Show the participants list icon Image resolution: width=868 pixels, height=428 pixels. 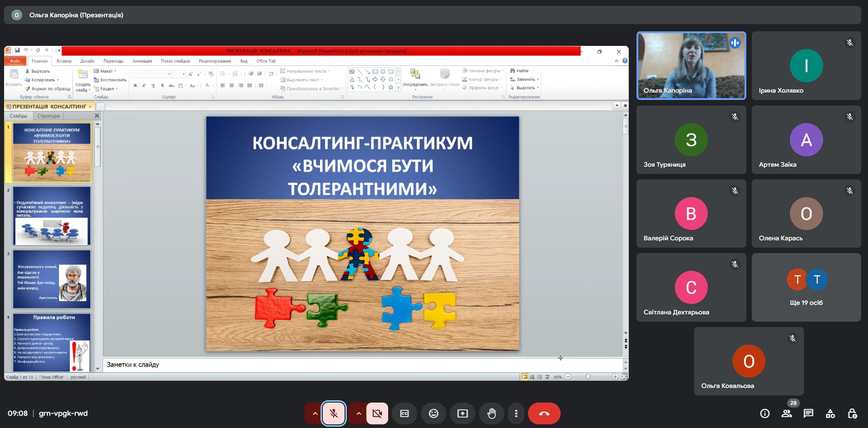[786, 413]
